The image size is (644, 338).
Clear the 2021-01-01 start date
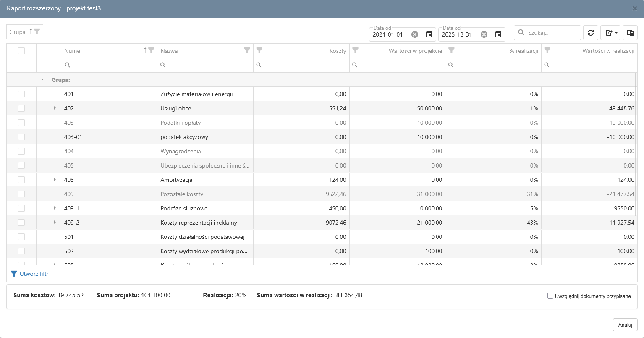coord(415,34)
